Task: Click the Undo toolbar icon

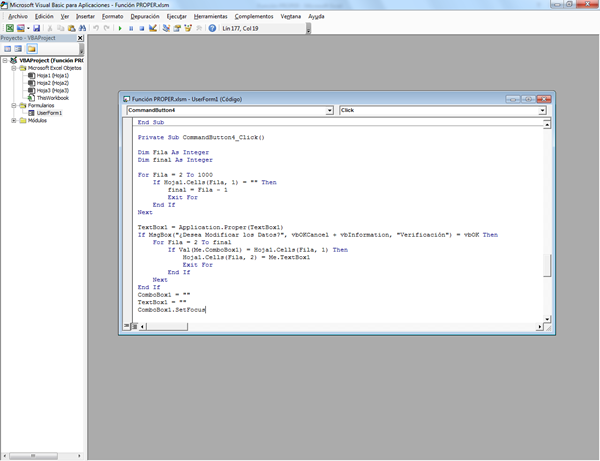Action: point(96,28)
